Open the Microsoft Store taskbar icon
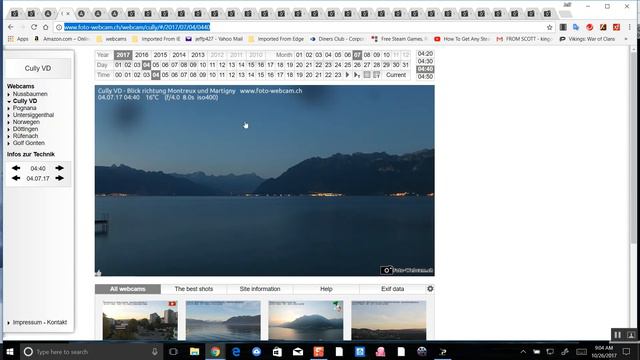This screenshot has height=360, width=640. point(277,351)
